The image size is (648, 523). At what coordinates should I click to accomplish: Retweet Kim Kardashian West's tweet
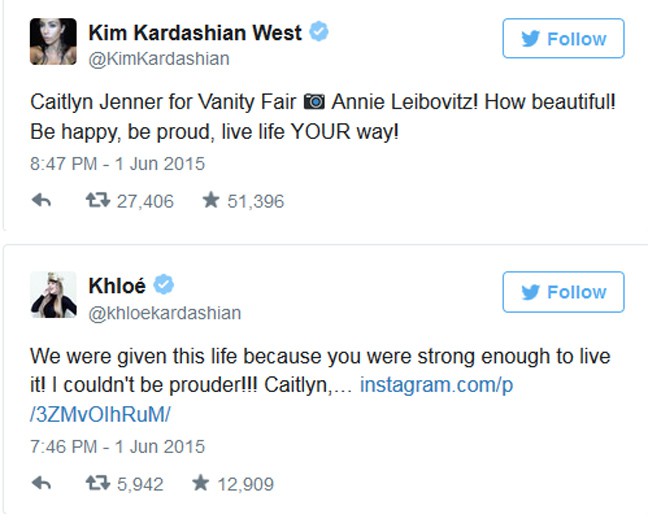tap(99, 201)
